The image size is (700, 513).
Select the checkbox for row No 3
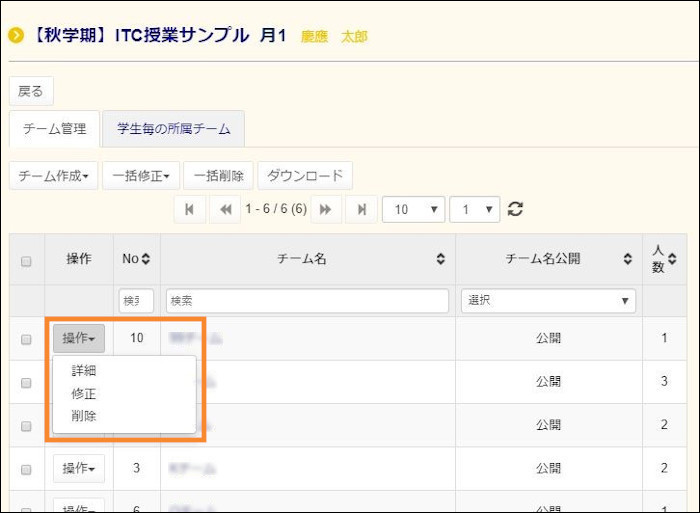27,468
